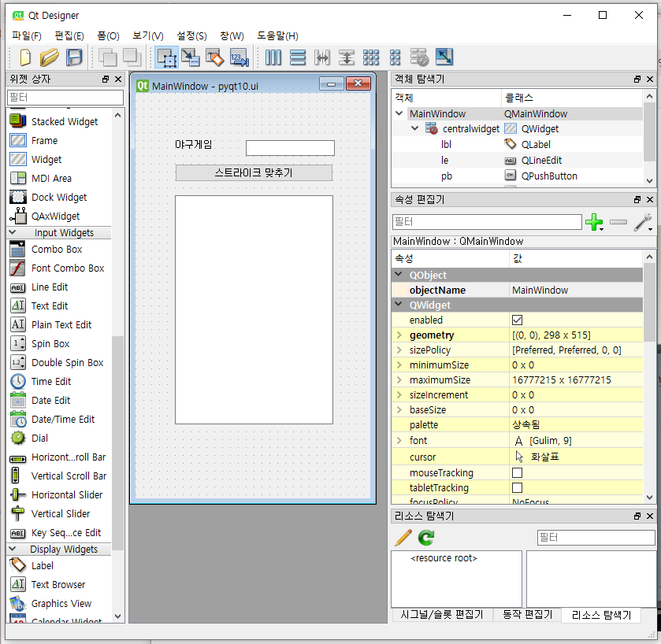Open the 편집(E) menu

(x=69, y=35)
